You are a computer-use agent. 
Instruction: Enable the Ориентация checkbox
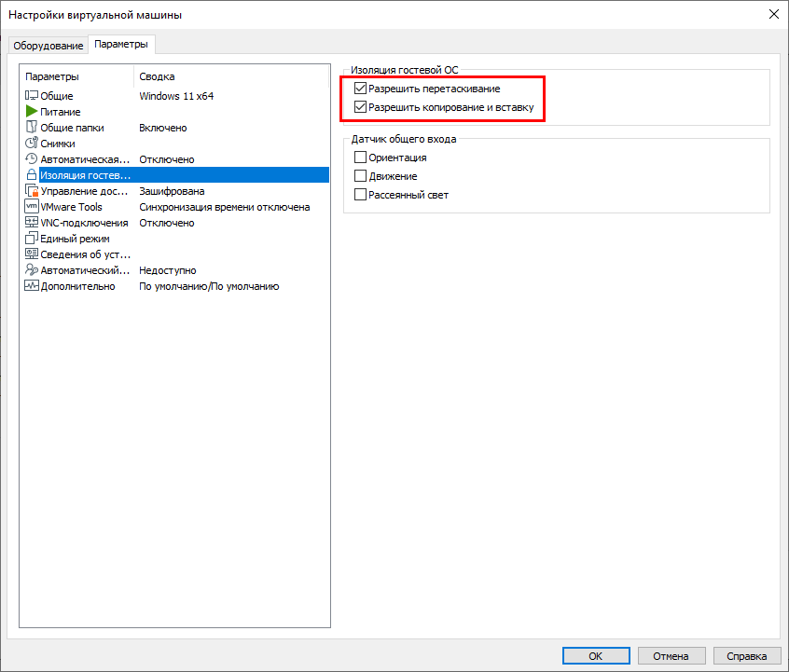click(x=360, y=157)
